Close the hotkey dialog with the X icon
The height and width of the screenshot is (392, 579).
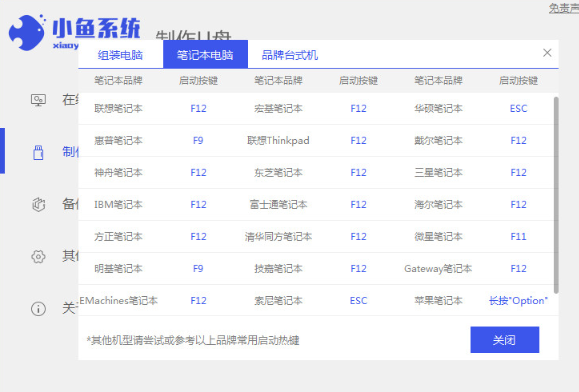click(547, 53)
